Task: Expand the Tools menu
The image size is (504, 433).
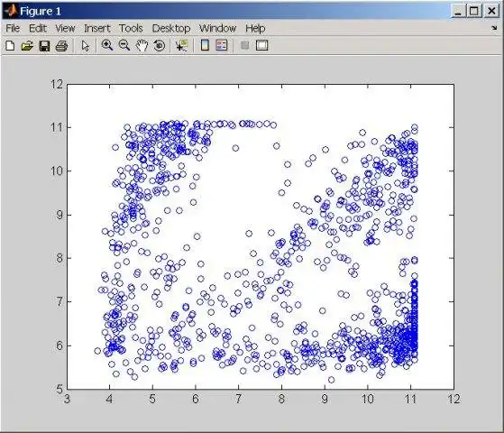Action: tap(131, 28)
